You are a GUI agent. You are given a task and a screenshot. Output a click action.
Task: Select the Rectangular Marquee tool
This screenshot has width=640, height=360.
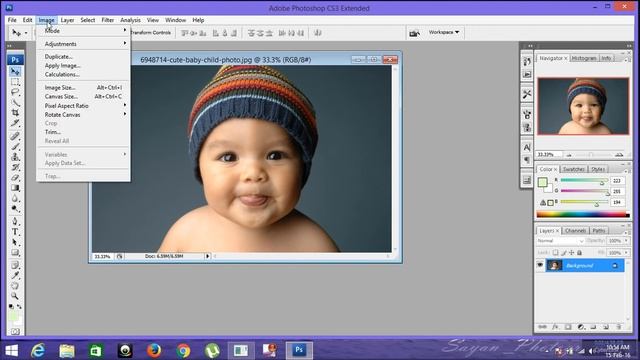point(16,82)
